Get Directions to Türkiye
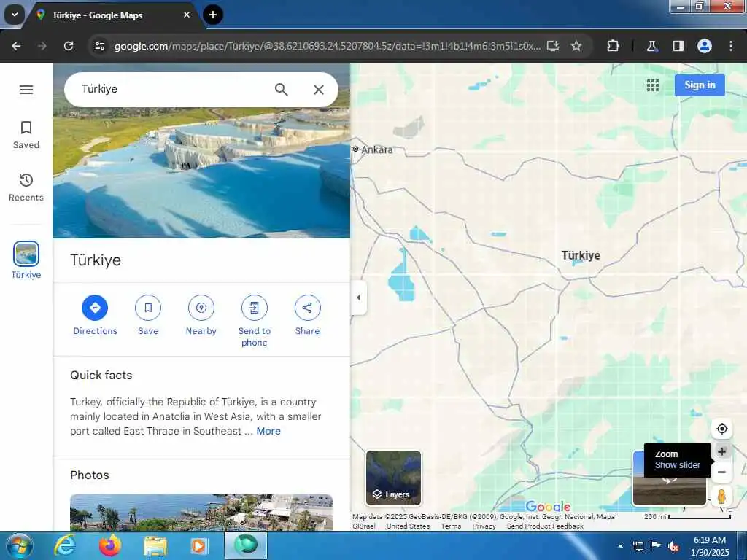 tap(95, 315)
